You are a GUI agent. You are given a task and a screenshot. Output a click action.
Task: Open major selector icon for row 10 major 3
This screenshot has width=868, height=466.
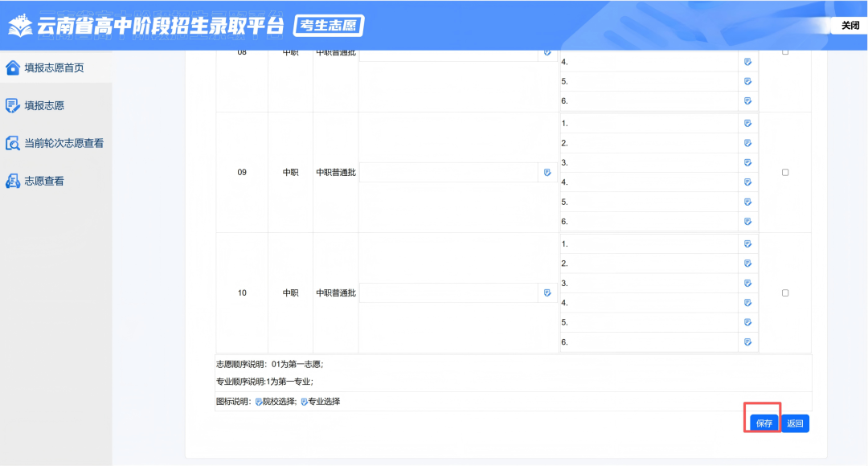(748, 284)
